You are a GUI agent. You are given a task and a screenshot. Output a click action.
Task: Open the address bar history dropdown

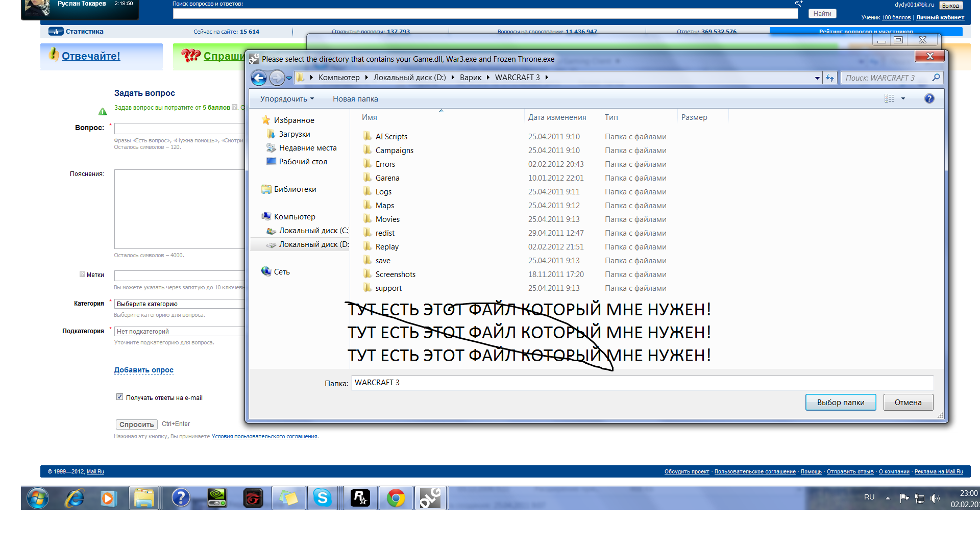coord(817,78)
